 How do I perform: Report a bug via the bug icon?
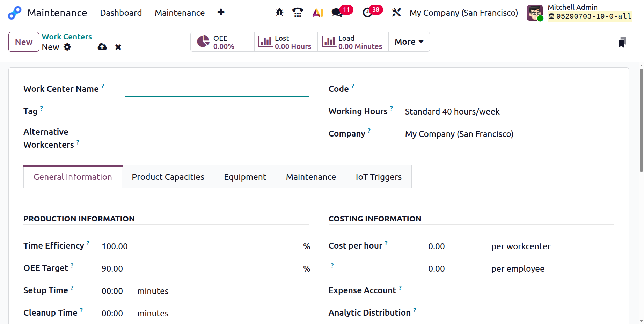279,12
